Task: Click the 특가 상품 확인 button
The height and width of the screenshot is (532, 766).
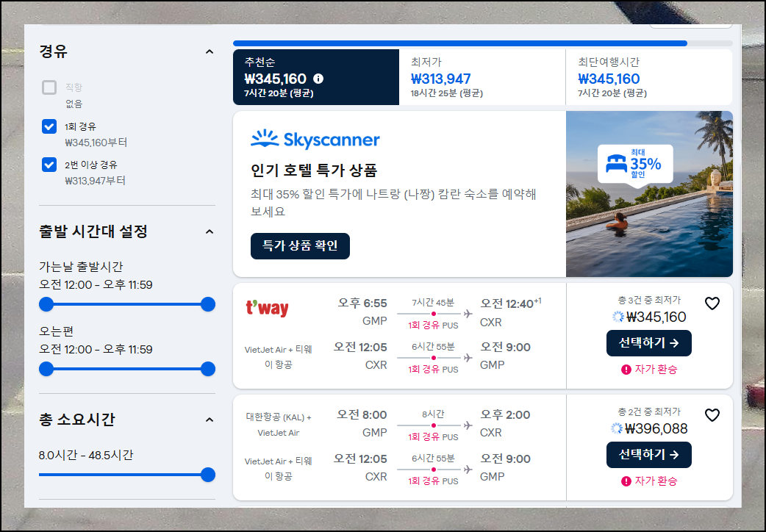Action: pyautogui.click(x=300, y=245)
